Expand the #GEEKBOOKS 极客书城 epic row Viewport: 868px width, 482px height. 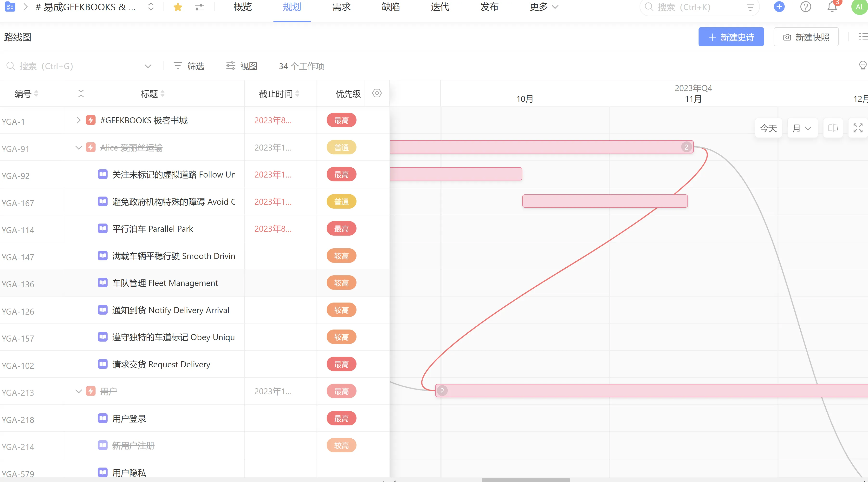[x=78, y=120]
